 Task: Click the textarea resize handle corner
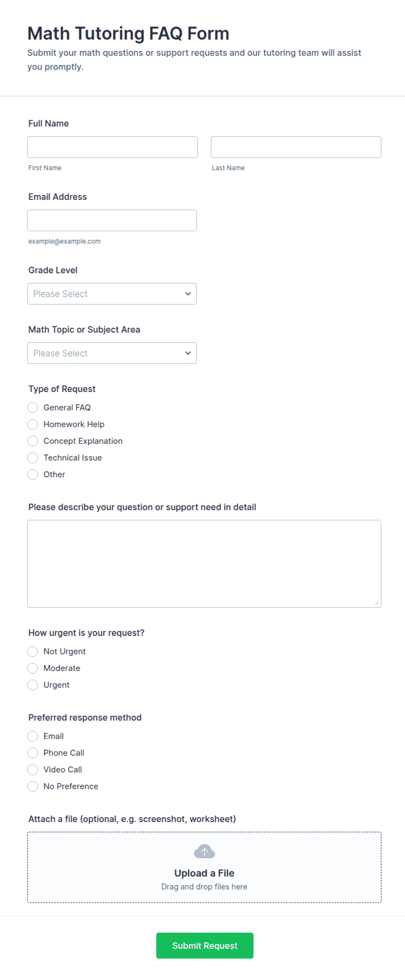pyautogui.click(x=377, y=603)
